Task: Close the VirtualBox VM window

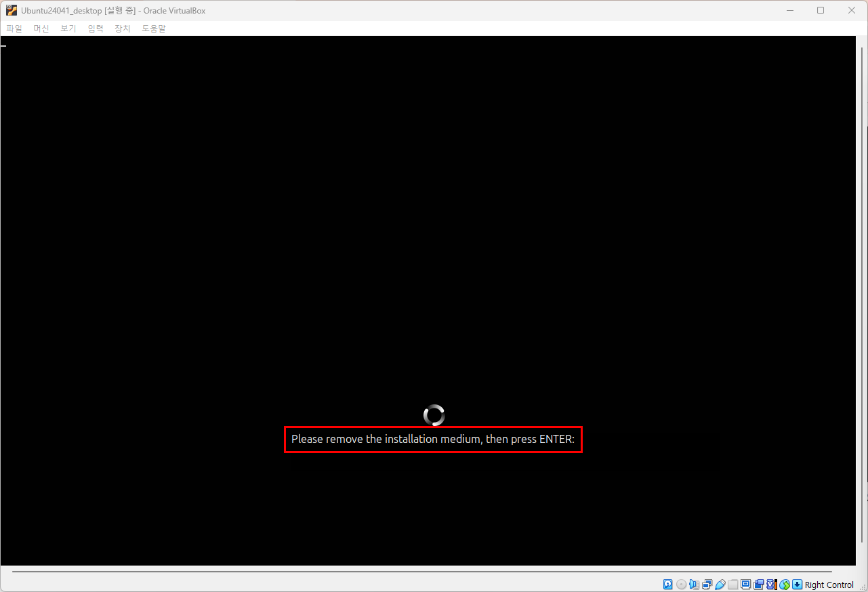Action: pyautogui.click(x=852, y=10)
